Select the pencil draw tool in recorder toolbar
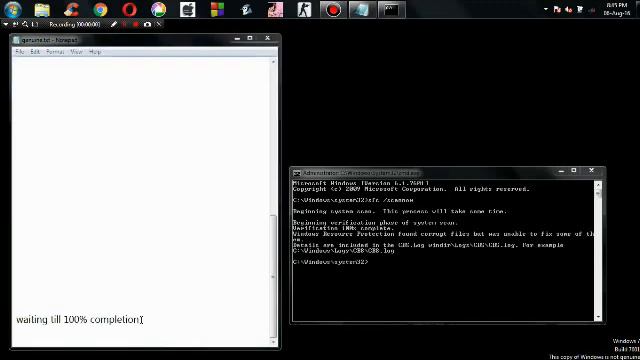 (113, 24)
